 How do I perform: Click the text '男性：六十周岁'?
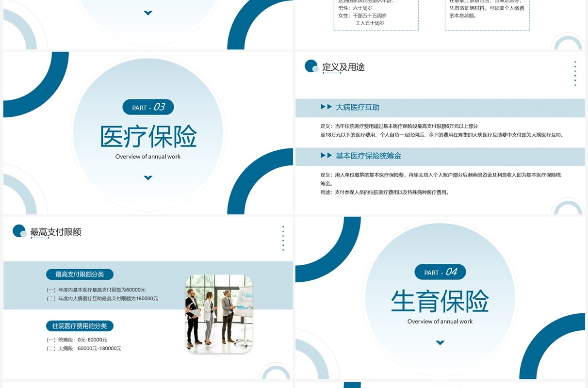355,8
